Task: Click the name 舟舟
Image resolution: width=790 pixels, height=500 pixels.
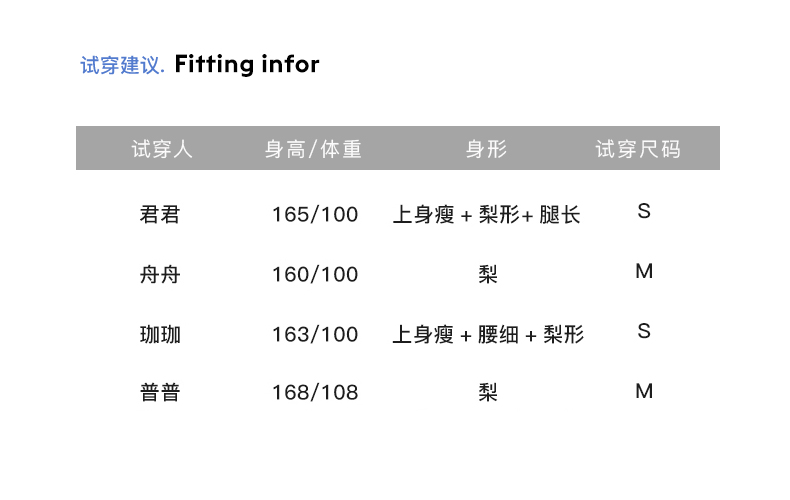Action: 160,275
